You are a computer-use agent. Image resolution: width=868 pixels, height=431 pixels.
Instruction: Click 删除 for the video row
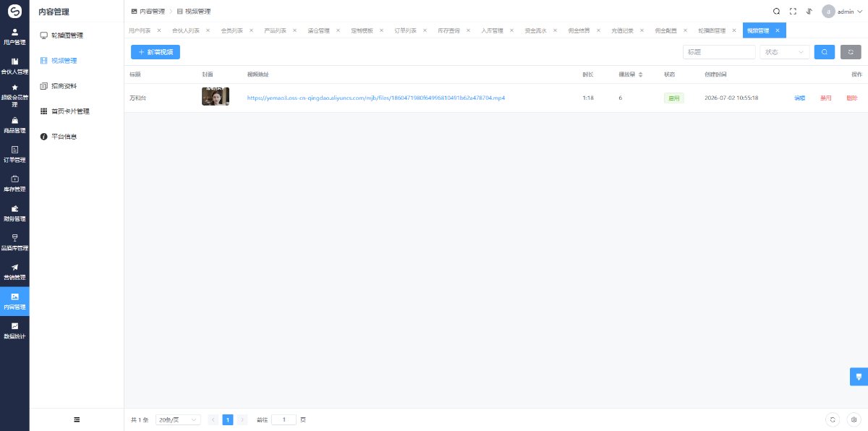(851, 98)
